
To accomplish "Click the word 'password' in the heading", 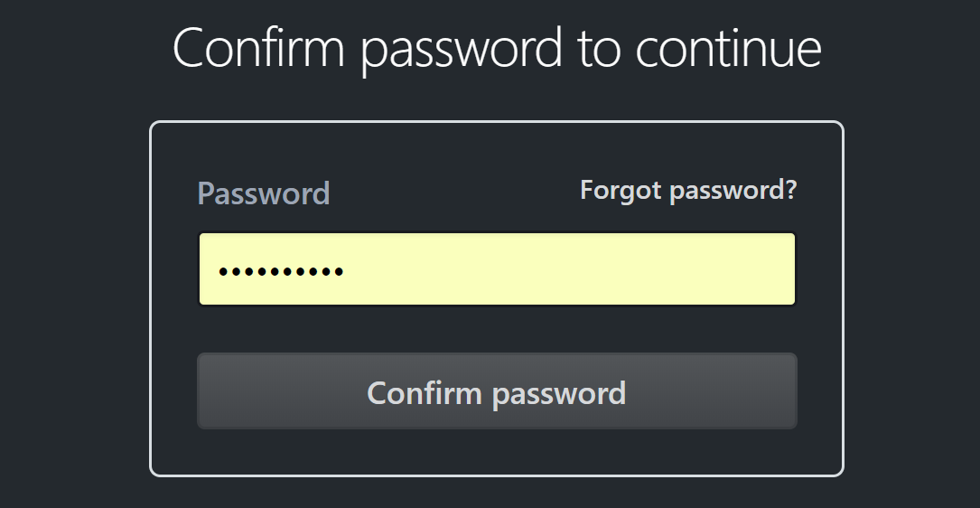I will coord(462,50).
